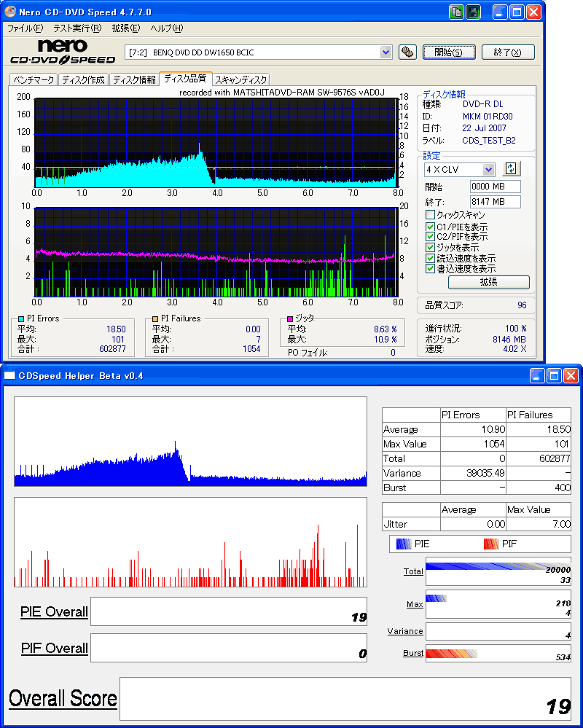Click the Variance cell 39035.49 in Helper table
The width and height of the screenshot is (583, 728).
coord(473,474)
